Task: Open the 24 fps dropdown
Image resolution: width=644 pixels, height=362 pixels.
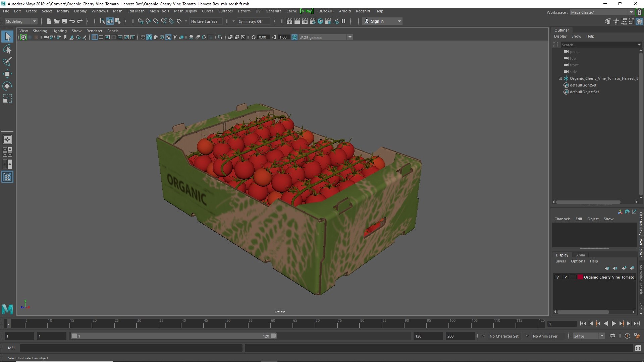Action: tap(589, 336)
